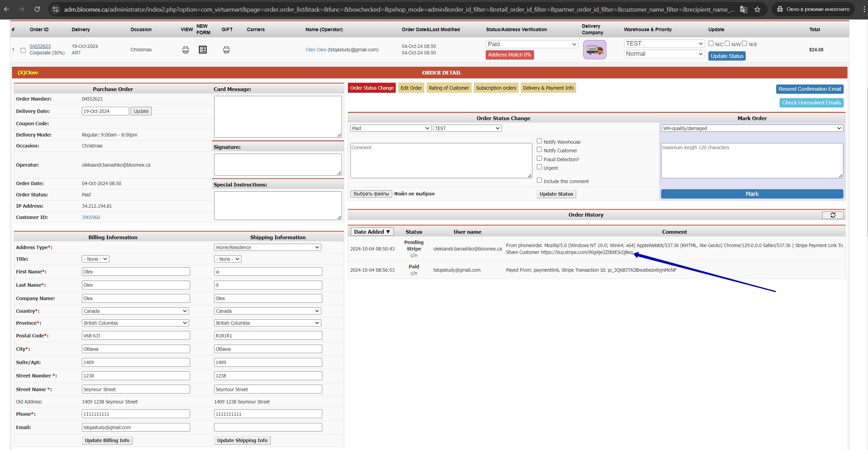Focus the Mark Order note textarea

pos(752,160)
